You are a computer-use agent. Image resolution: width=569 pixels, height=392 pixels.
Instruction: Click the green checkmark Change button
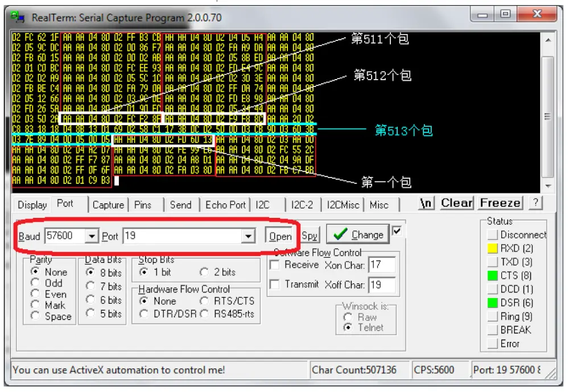pos(358,234)
